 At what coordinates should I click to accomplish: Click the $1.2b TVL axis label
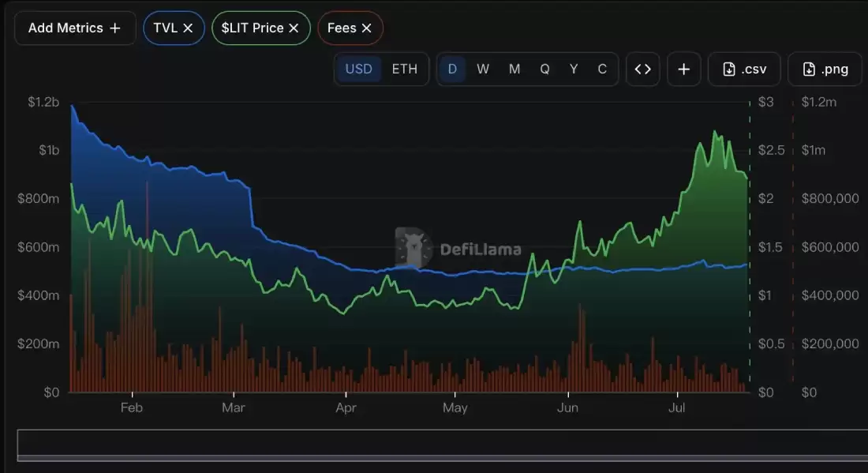43,102
